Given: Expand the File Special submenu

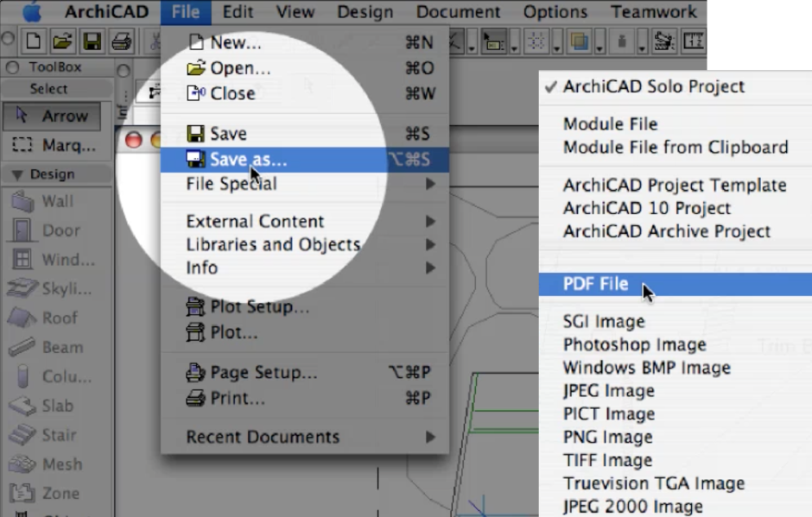Looking at the screenshot, I should click(x=304, y=184).
